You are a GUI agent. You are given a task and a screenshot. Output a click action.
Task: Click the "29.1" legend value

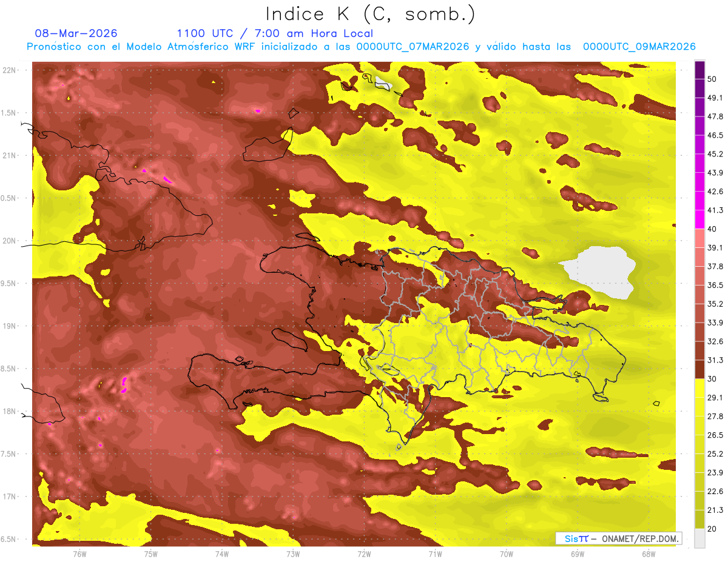tap(715, 398)
